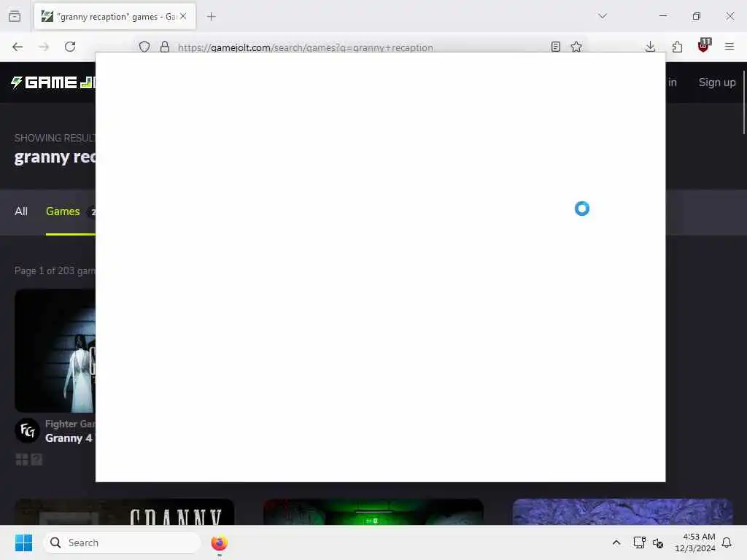Image resolution: width=747 pixels, height=560 pixels.
Task: Restore down the Firefox window
Action: pos(697,16)
